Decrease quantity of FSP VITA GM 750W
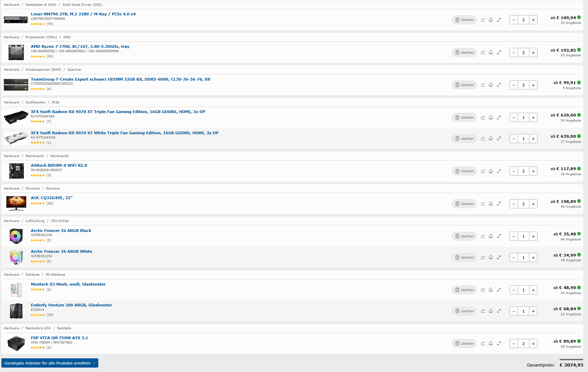This screenshot has width=588, height=372. [x=514, y=344]
